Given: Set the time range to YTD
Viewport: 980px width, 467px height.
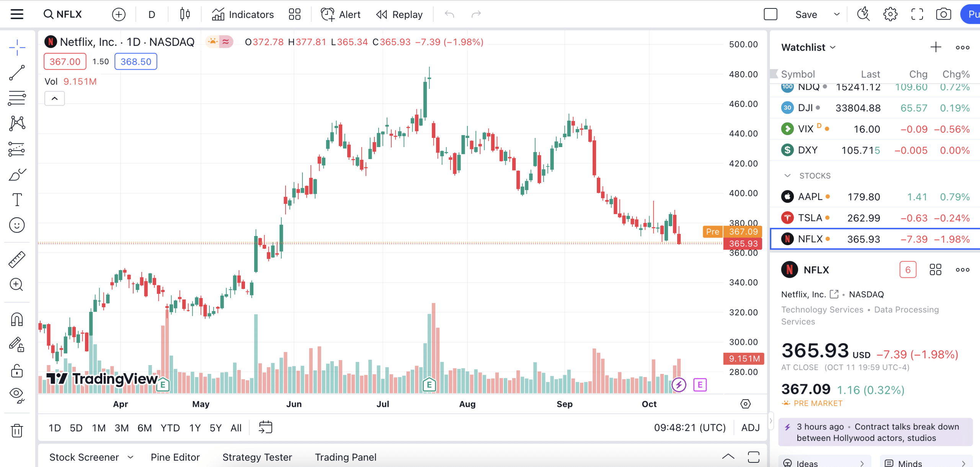Looking at the screenshot, I should 170,428.
